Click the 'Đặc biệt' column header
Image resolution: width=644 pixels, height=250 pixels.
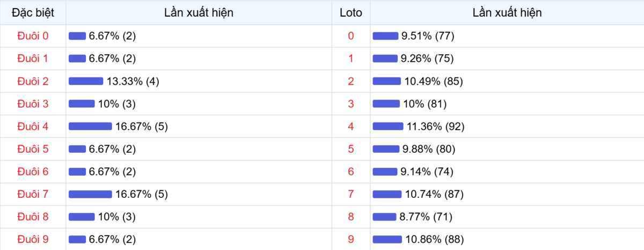[33, 12]
